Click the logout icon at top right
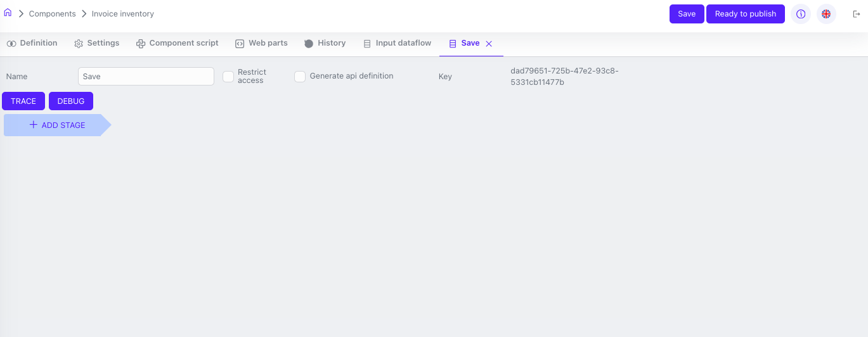Screen dimensions: 868x337 (856, 14)
